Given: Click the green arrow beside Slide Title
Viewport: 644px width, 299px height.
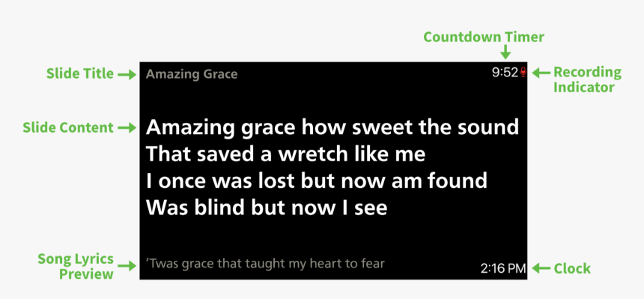Looking at the screenshot, I should coord(127,74).
